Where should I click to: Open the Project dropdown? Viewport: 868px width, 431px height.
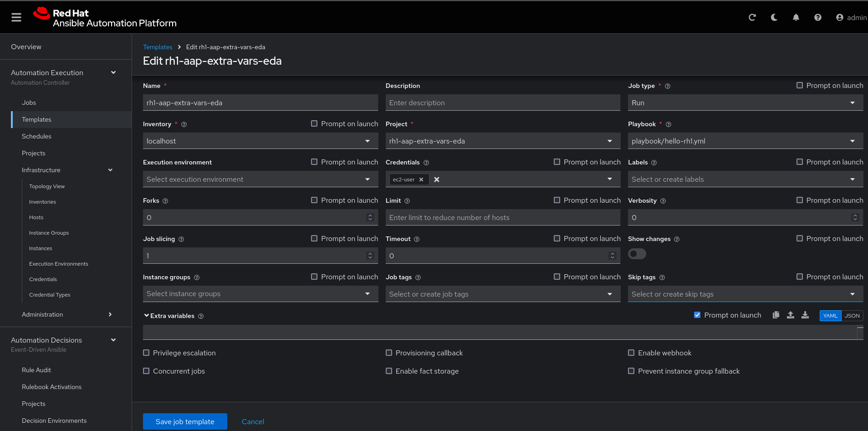(x=503, y=141)
